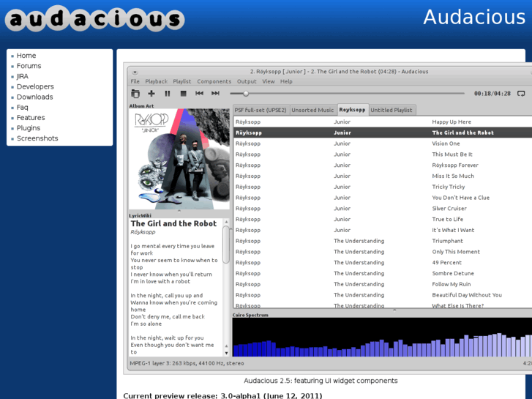Select the track "Follow My Ruin"
The width and height of the screenshot is (532, 399).
coord(383,285)
